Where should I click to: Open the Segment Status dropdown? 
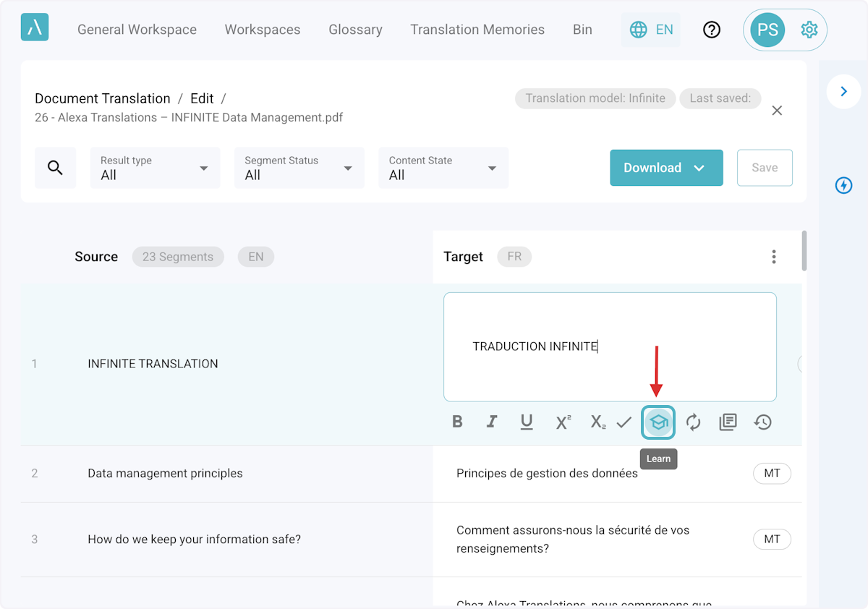click(299, 168)
